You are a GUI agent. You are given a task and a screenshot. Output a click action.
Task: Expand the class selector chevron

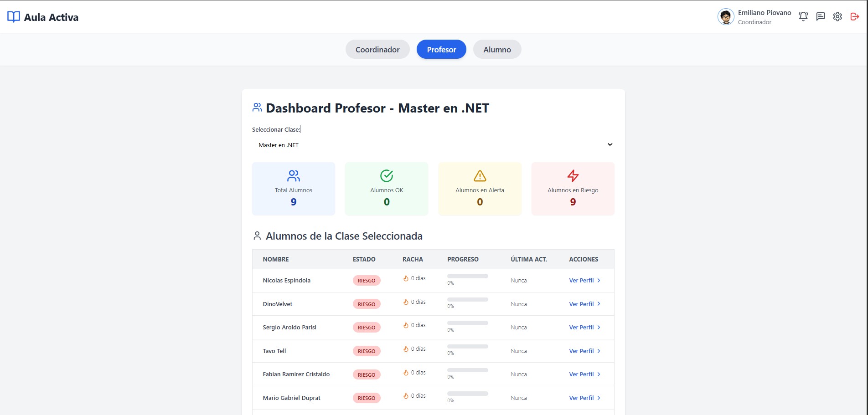click(x=610, y=144)
